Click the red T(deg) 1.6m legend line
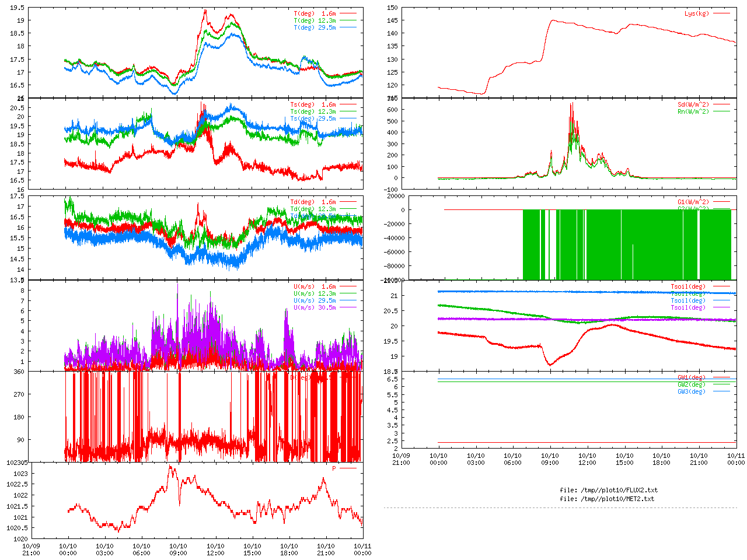Image resolution: width=747 pixels, height=560 pixels. [348, 13]
